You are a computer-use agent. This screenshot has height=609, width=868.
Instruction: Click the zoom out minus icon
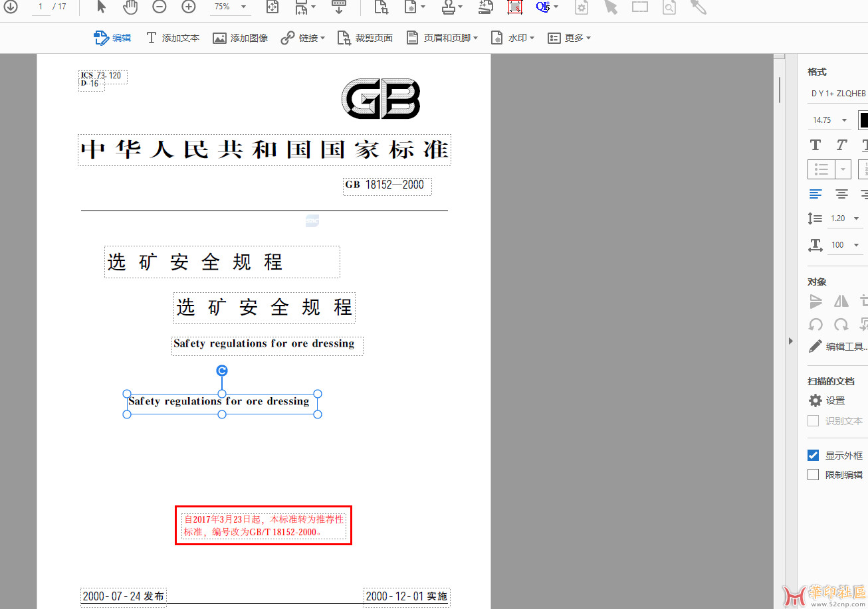(160, 7)
